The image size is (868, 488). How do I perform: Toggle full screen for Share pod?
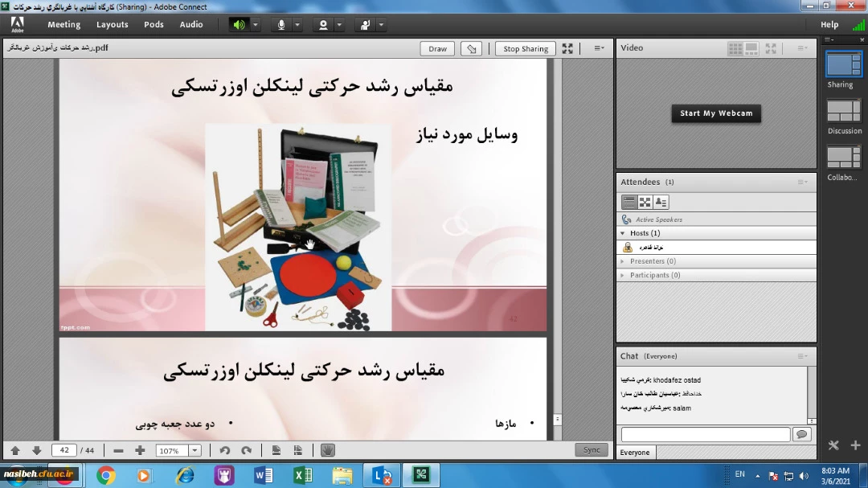[x=567, y=49]
